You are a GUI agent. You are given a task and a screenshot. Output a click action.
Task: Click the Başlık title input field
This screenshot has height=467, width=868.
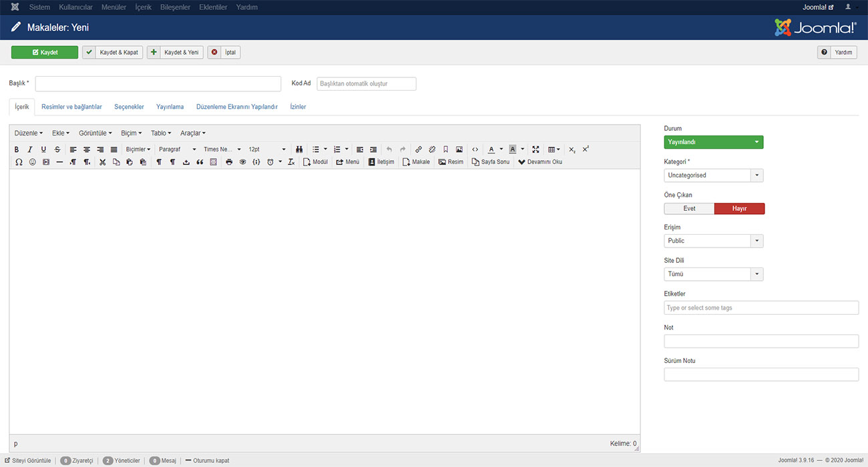point(158,84)
